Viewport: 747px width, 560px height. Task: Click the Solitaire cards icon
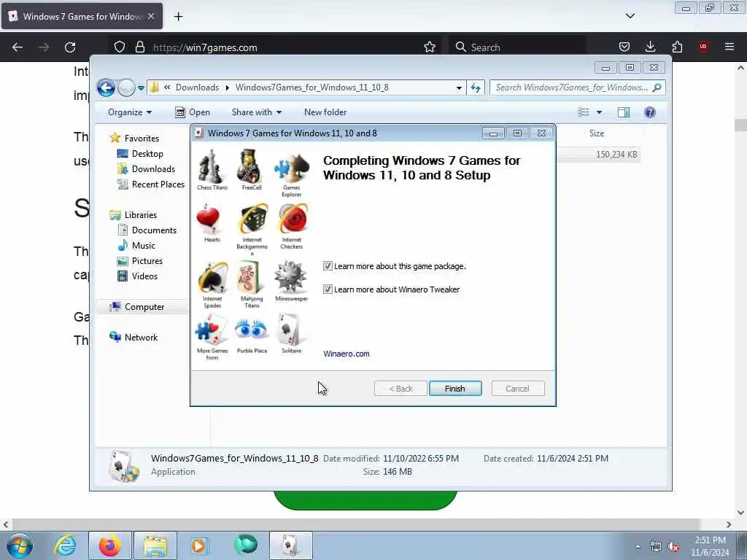290,330
